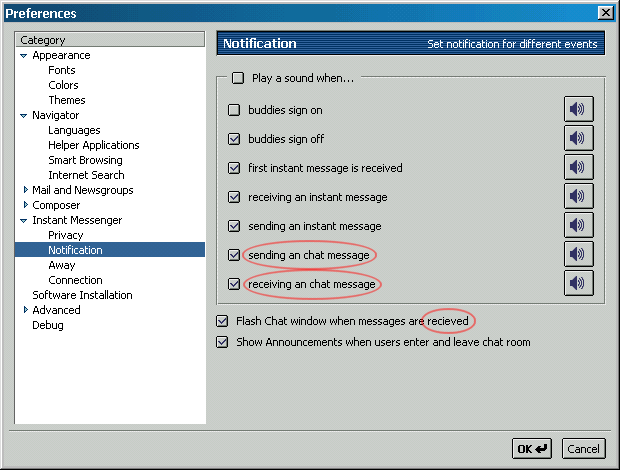Screen dimensions: 620x470
Task: Click speaker icon for receiving an instant message
Action: pos(578,197)
